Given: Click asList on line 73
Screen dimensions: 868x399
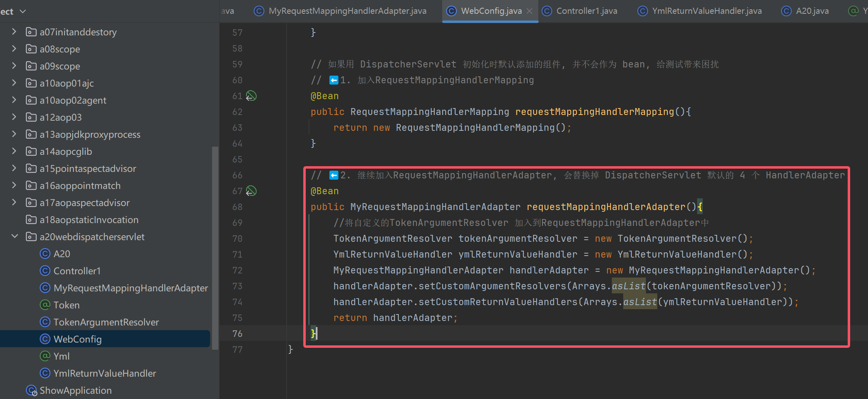Looking at the screenshot, I should (628, 286).
